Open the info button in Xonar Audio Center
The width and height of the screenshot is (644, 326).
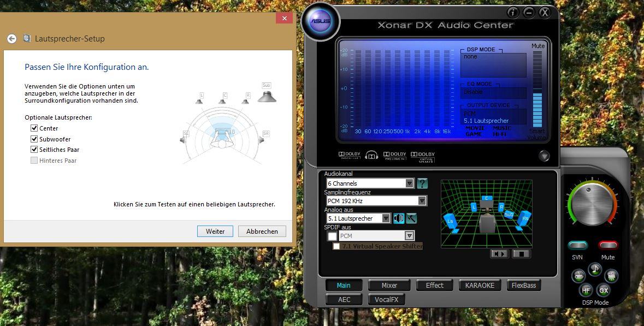tap(513, 13)
